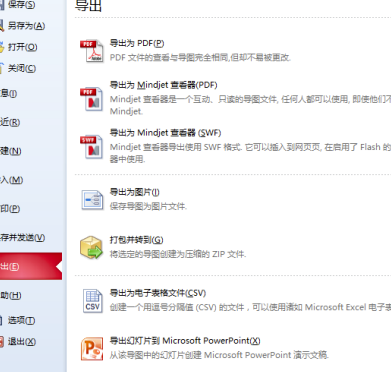
Task: Click the open-folder icon beside 打开(O)
Action: 2,47
